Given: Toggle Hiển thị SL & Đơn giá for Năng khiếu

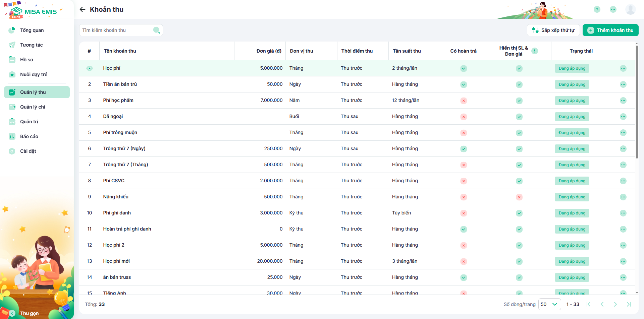Looking at the screenshot, I should coord(519,197).
